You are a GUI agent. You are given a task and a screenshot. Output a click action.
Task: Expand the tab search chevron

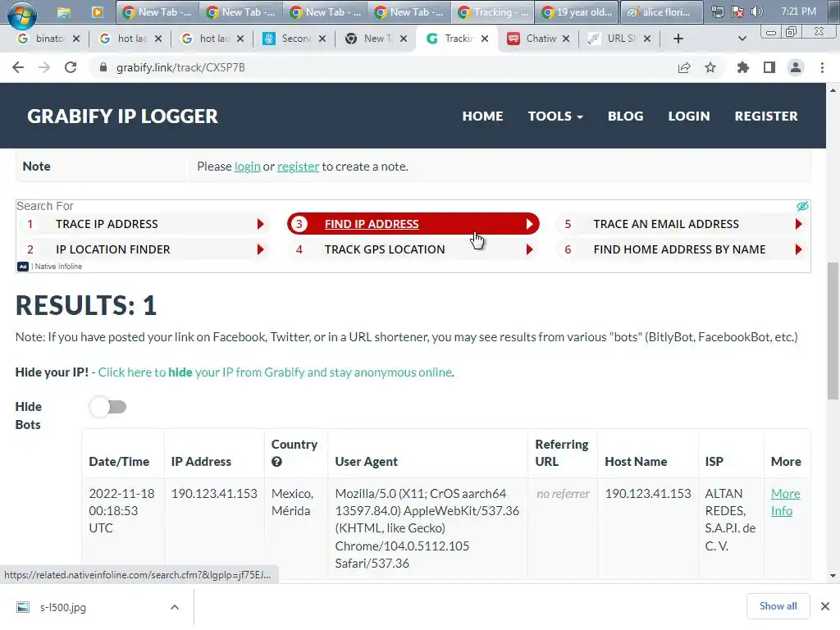tap(742, 39)
